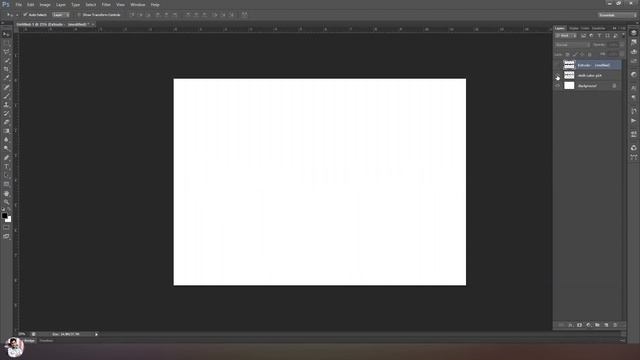
Task: Select the Zoom tool
Action: coord(6,202)
